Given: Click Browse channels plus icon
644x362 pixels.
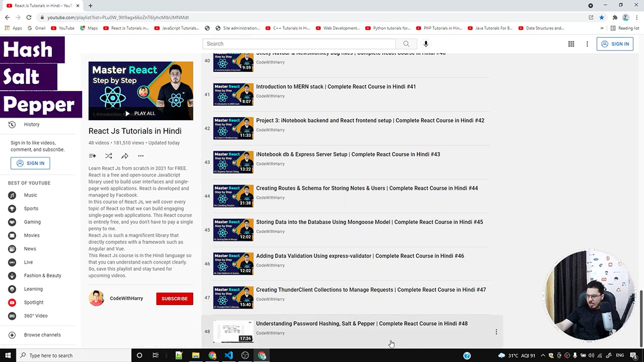Looking at the screenshot, I should (12, 335).
